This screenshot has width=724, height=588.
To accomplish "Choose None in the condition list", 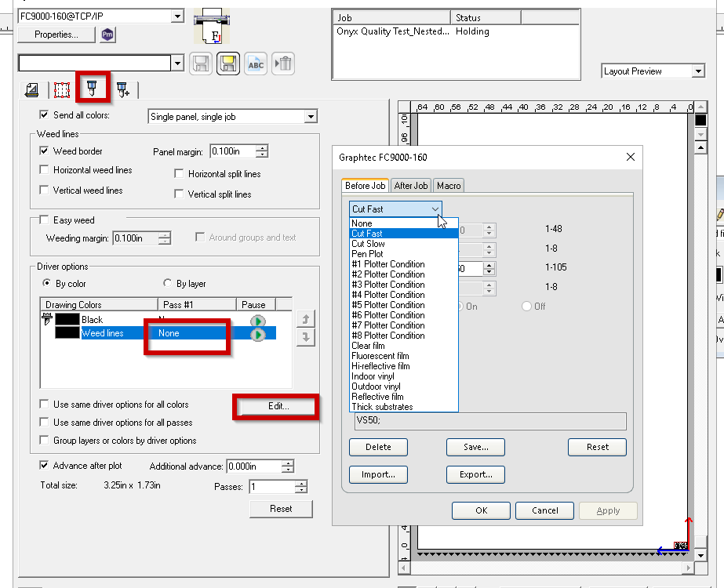I will tap(404, 223).
